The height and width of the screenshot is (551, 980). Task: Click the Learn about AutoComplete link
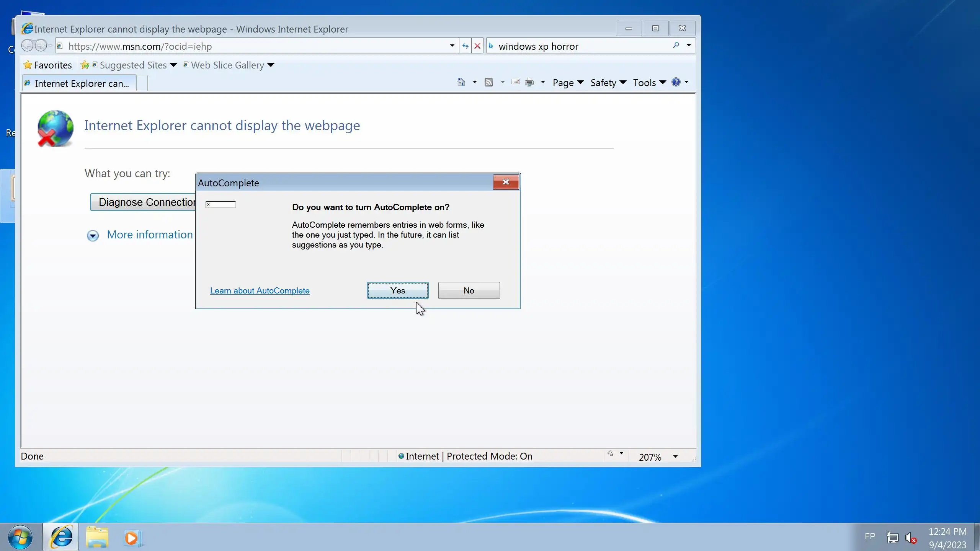260,291
